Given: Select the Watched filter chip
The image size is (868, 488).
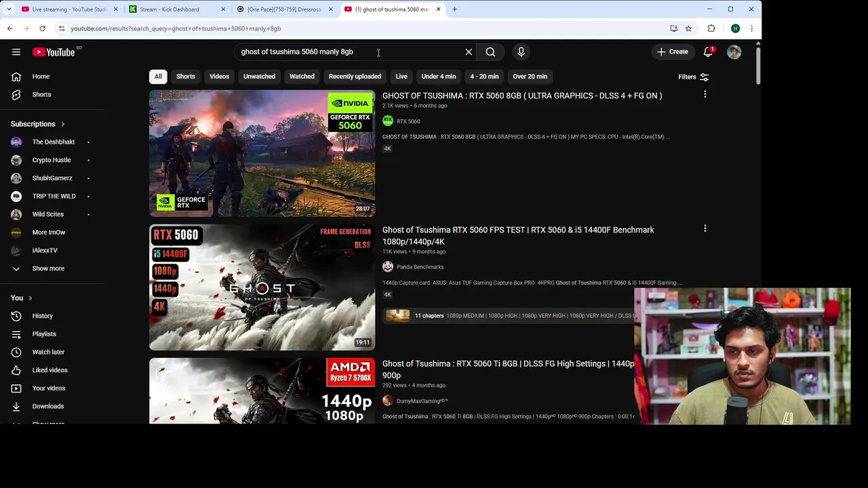Looking at the screenshot, I should click(302, 77).
